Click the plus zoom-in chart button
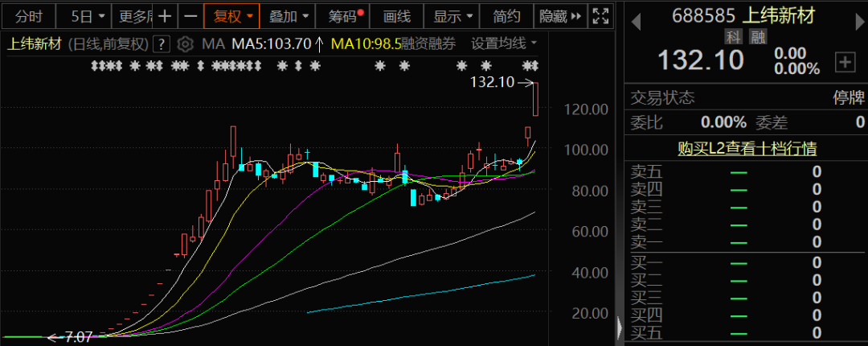 (164, 15)
